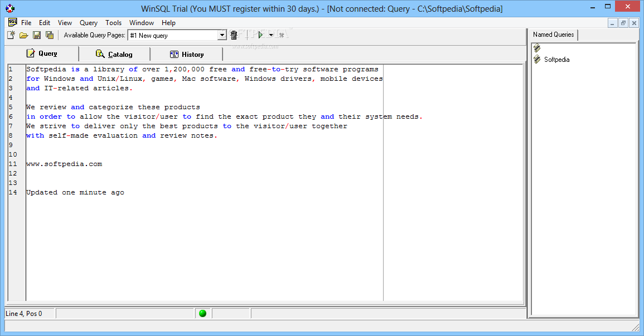
Task: Close the inner query document window
Action: pyautogui.click(x=634, y=23)
